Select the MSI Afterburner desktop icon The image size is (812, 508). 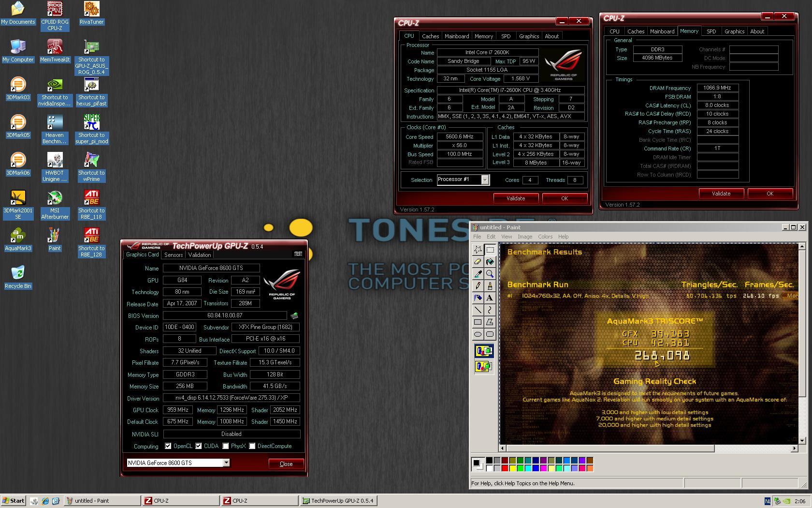(x=55, y=205)
